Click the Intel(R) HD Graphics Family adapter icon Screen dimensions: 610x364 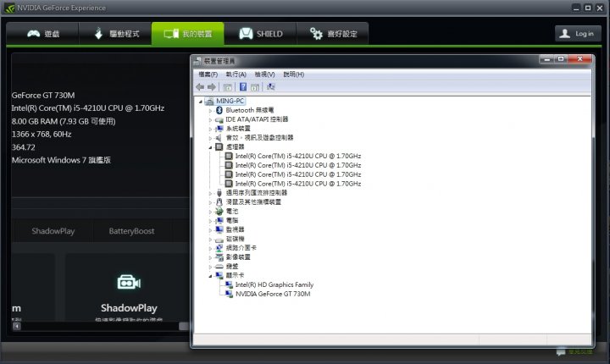point(229,284)
